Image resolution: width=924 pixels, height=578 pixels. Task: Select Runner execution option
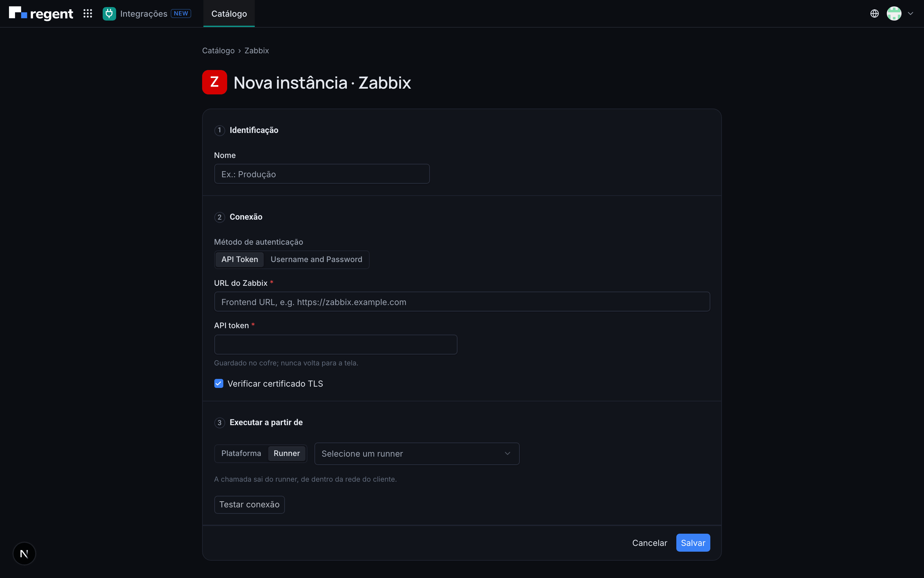click(x=287, y=453)
